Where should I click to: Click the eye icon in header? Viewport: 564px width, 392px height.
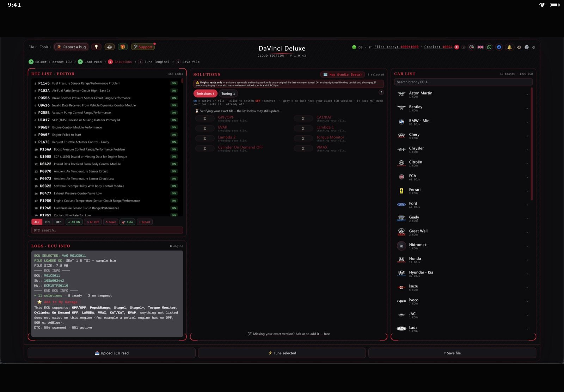pyautogui.click(x=519, y=47)
